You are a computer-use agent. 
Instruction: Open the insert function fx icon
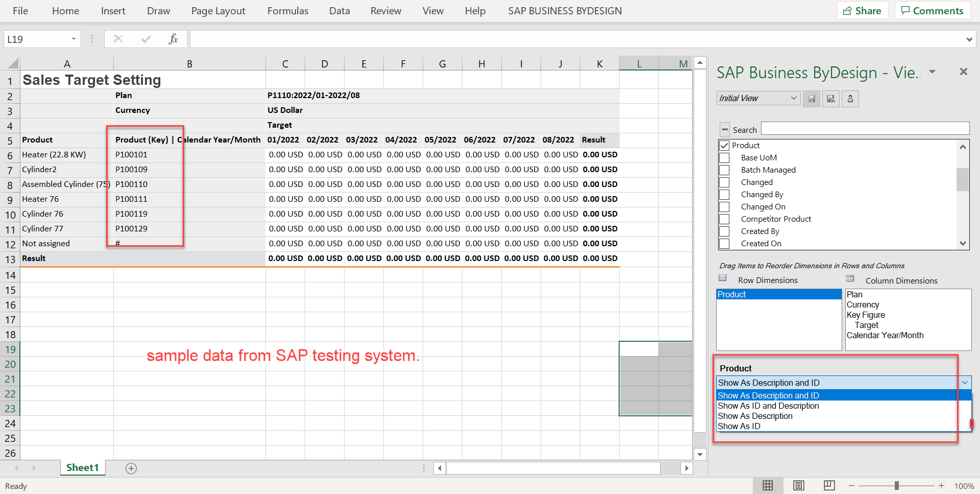point(174,39)
